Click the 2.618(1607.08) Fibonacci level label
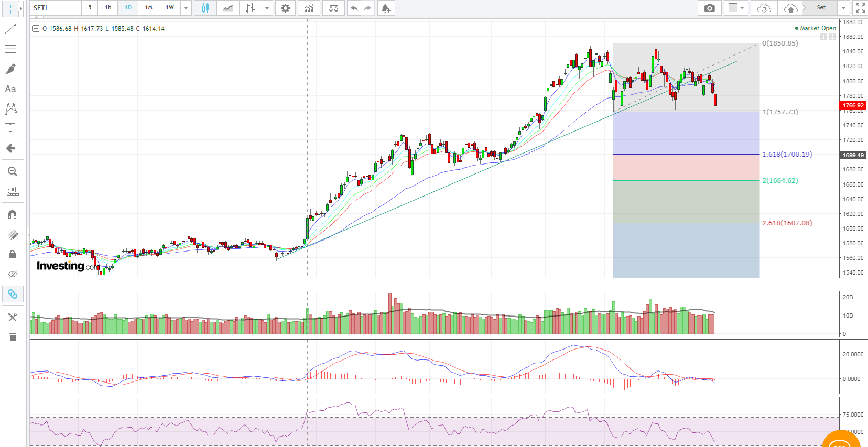Viewport: 868px width, 447px height. tap(787, 223)
